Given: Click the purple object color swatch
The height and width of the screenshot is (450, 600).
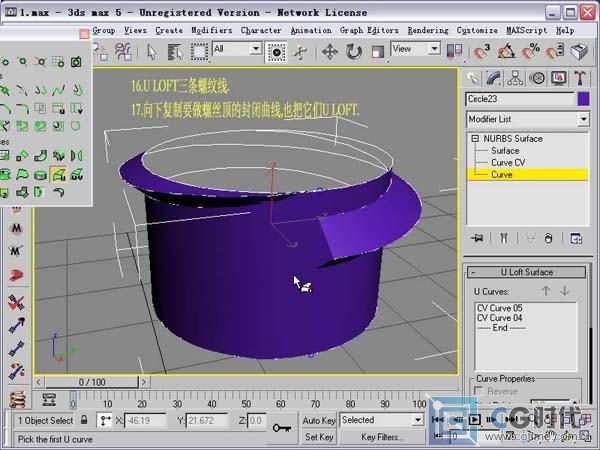Looking at the screenshot, I should point(583,99).
